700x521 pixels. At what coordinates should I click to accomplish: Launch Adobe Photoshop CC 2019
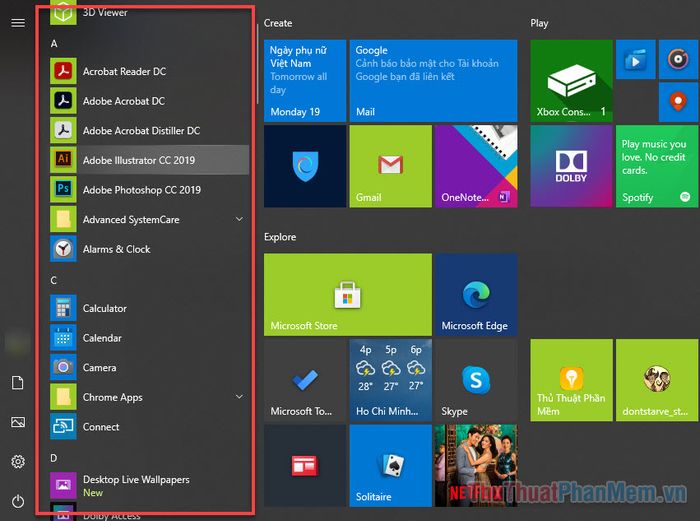[x=150, y=189]
